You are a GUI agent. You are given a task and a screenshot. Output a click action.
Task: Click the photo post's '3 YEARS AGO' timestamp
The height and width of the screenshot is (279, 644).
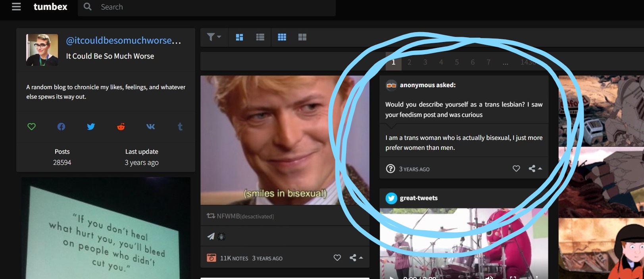(x=267, y=258)
